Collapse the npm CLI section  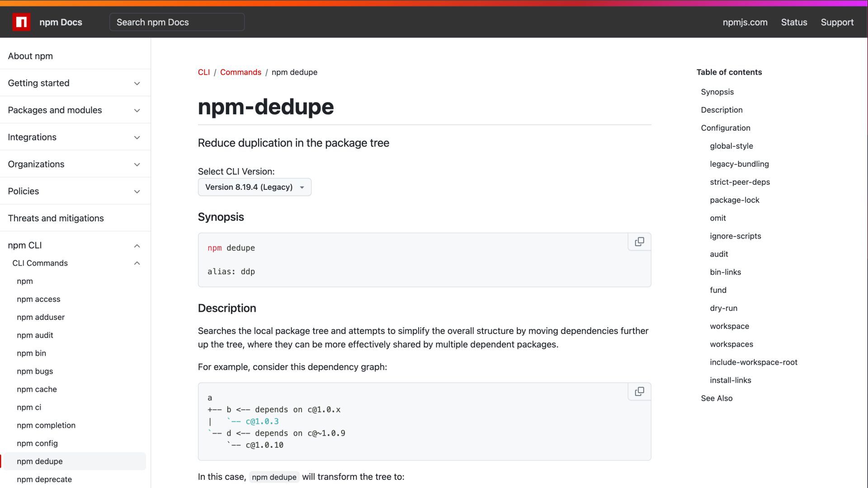coord(137,246)
